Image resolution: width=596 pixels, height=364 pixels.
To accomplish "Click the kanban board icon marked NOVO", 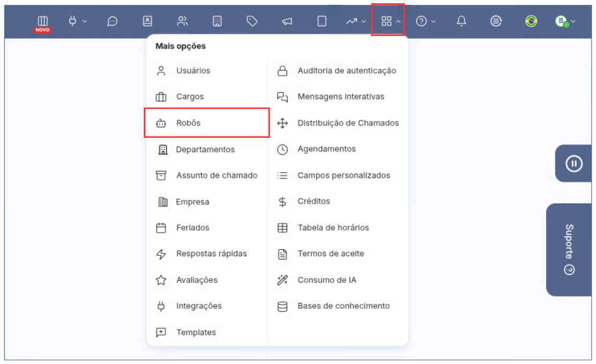I will [x=42, y=21].
